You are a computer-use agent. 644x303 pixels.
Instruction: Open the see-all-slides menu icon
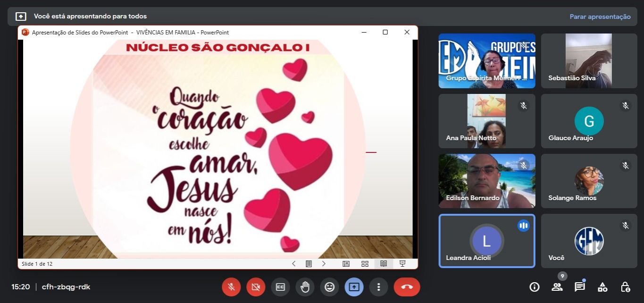pos(309,264)
